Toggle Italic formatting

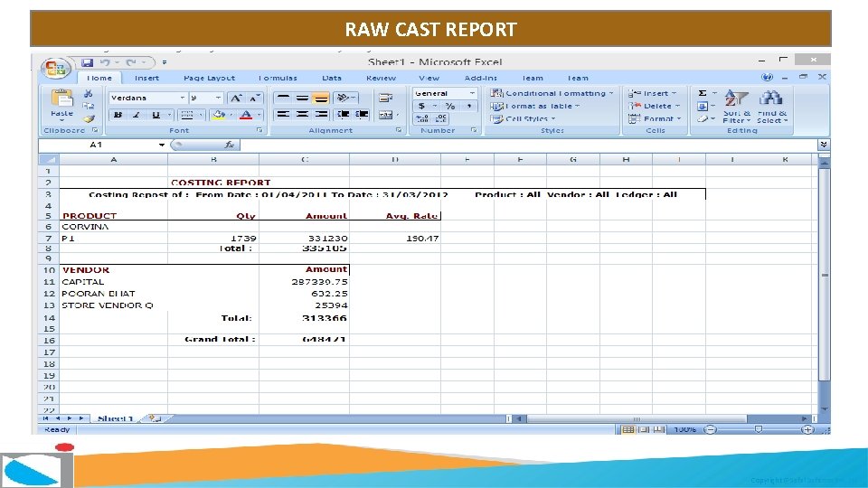click(137, 115)
